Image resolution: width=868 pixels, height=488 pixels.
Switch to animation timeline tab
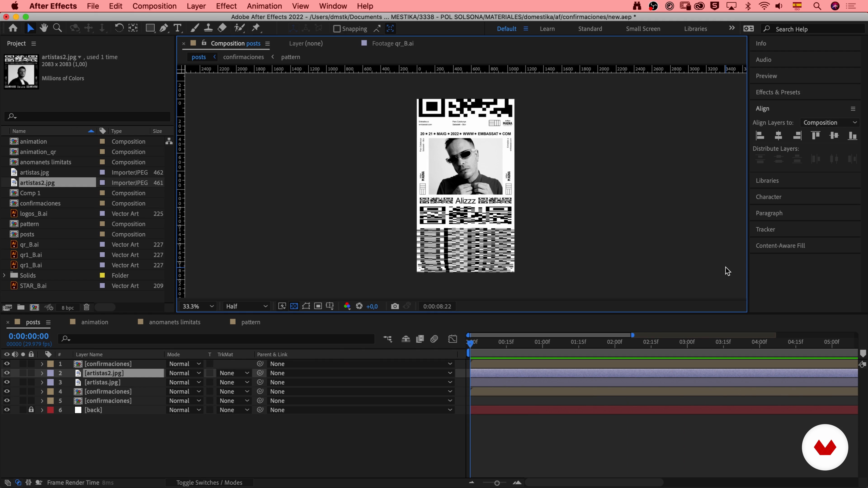pos(94,322)
